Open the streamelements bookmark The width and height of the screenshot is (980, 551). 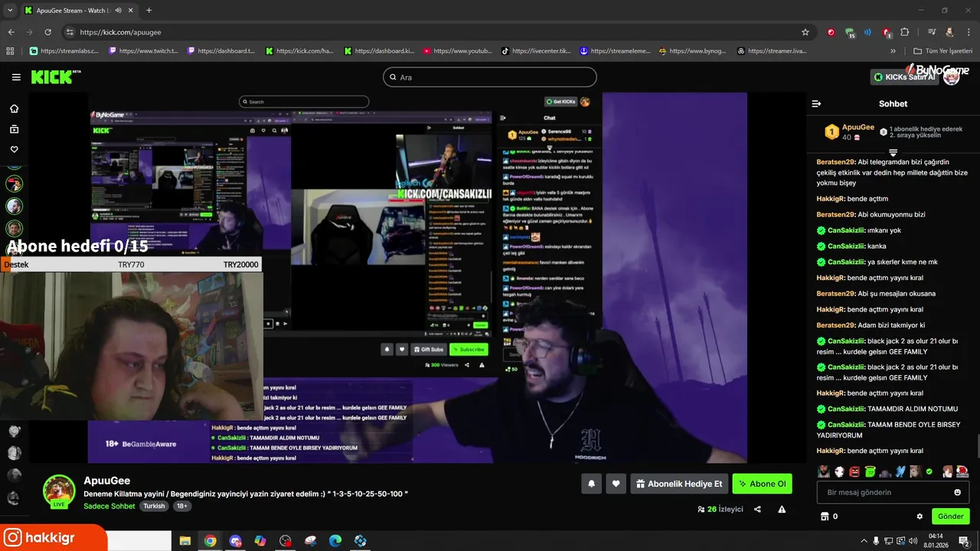(616, 51)
